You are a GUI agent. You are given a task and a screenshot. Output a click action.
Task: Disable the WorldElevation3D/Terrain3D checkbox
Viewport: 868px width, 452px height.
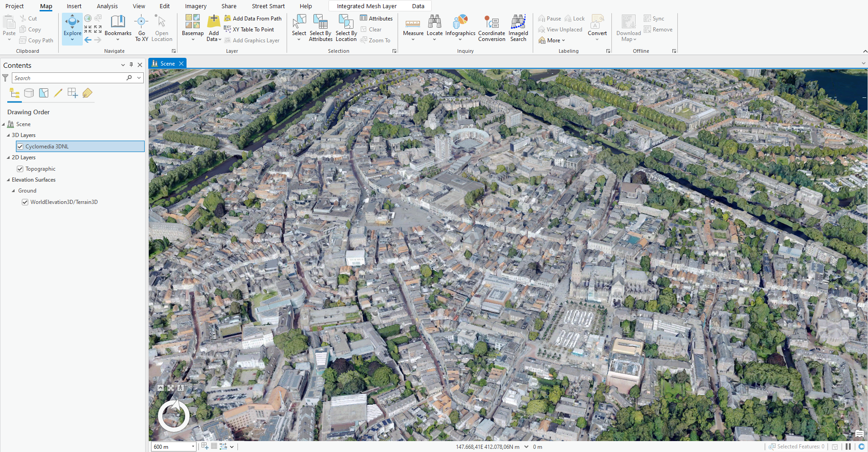(25, 202)
